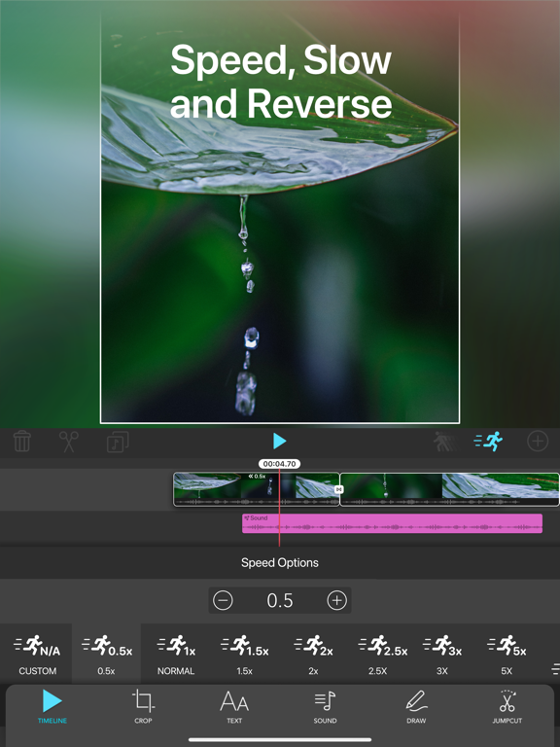Open the JUMPCUT tab
Viewport: 560px width, 747px height.
click(507, 706)
